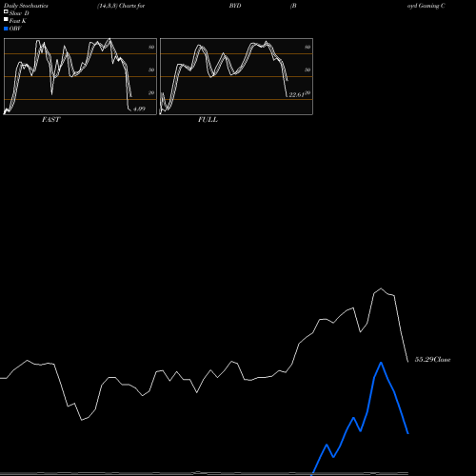The width and height of the screenshot is (476, 476).
Task: Click the '(14,3,3) Charts for' text
Action: [x=121, y=6]
